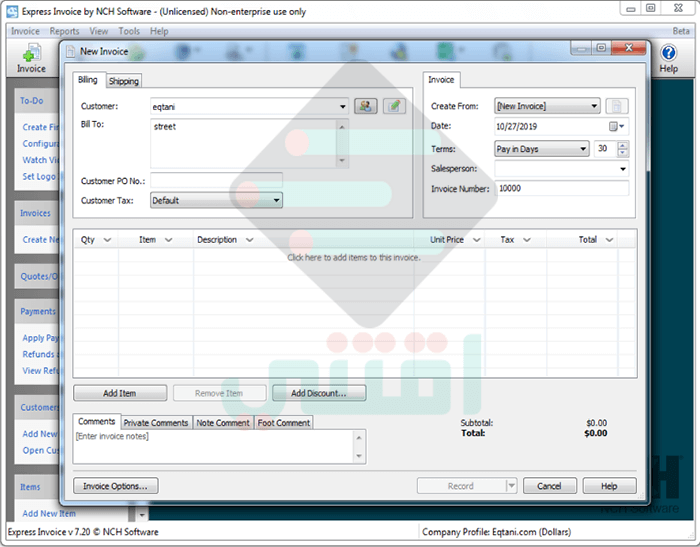Click the Record button
This screenshot has height=547, width=700.
[x=461, y=486]
